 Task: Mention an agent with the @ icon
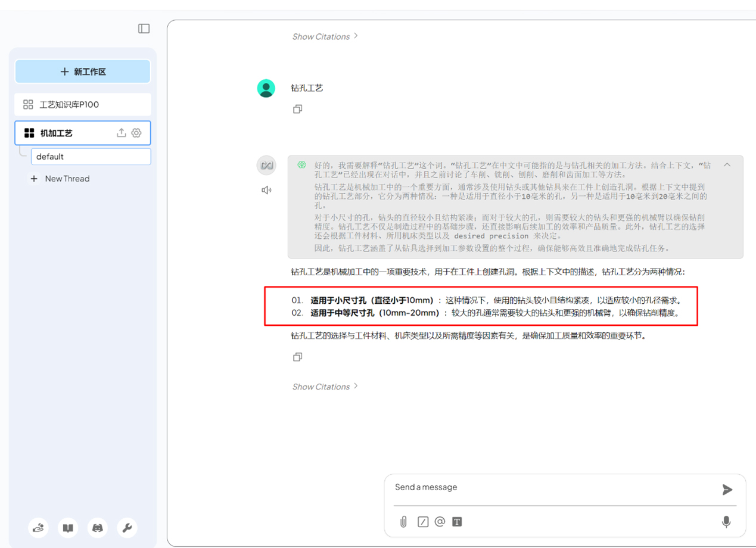point(440,522)
